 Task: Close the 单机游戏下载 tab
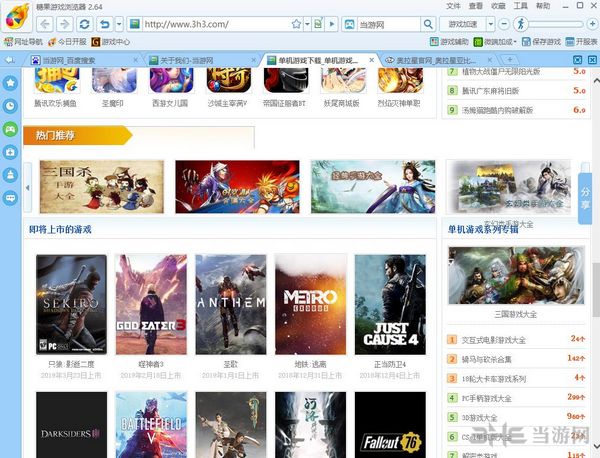372,60
